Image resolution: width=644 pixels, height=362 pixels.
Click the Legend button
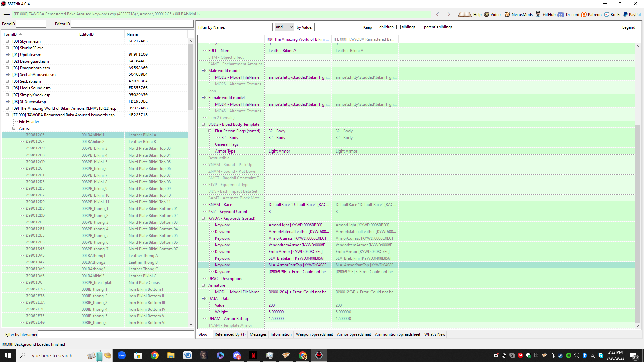tap(628, 27)
